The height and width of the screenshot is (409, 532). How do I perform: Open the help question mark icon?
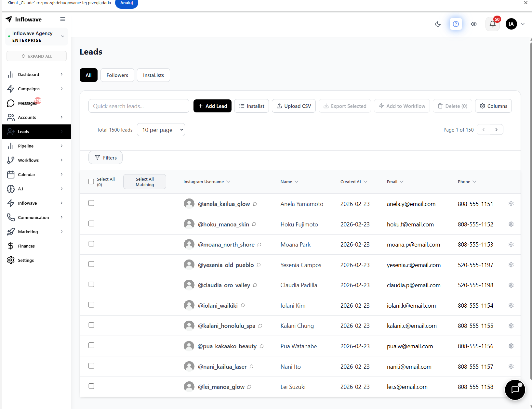(456, 24)
